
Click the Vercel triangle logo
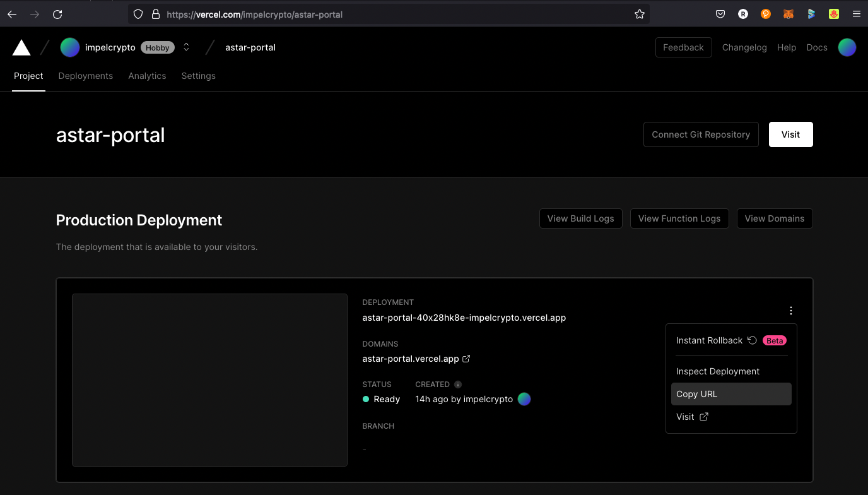coord(21,47)
